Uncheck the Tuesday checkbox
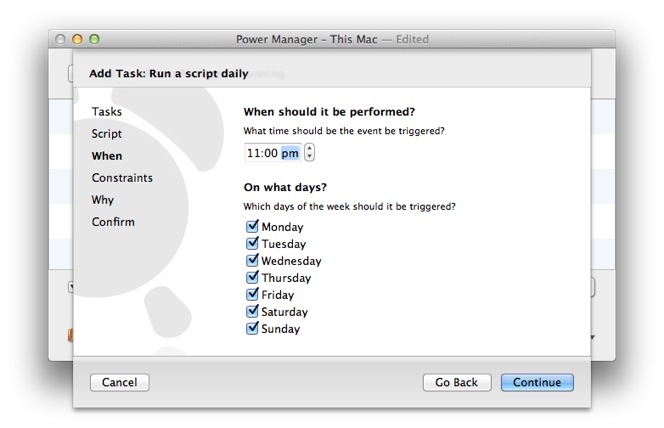 [252, 243]
